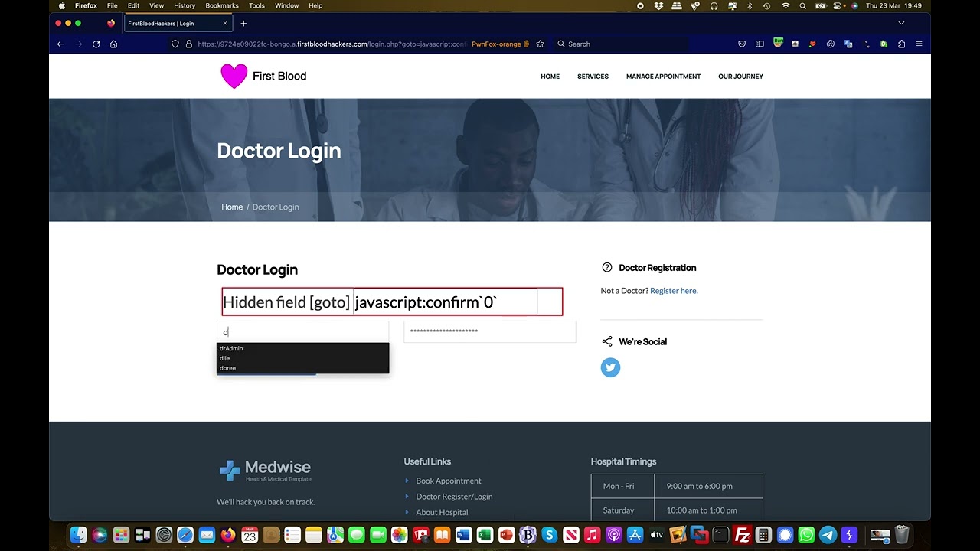Open Telegram from the Dock

coord(828,535)
